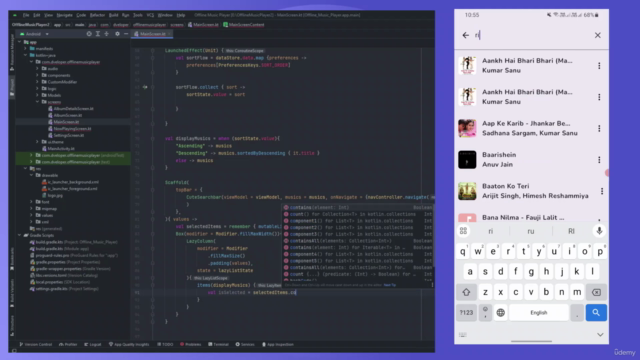
Task: Focus the phone search text field
Action: tap(533, 35)
